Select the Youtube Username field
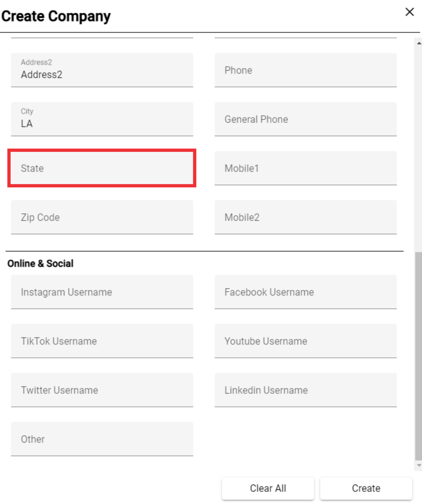This screenshot has width=422, height=504. [306, 341]
